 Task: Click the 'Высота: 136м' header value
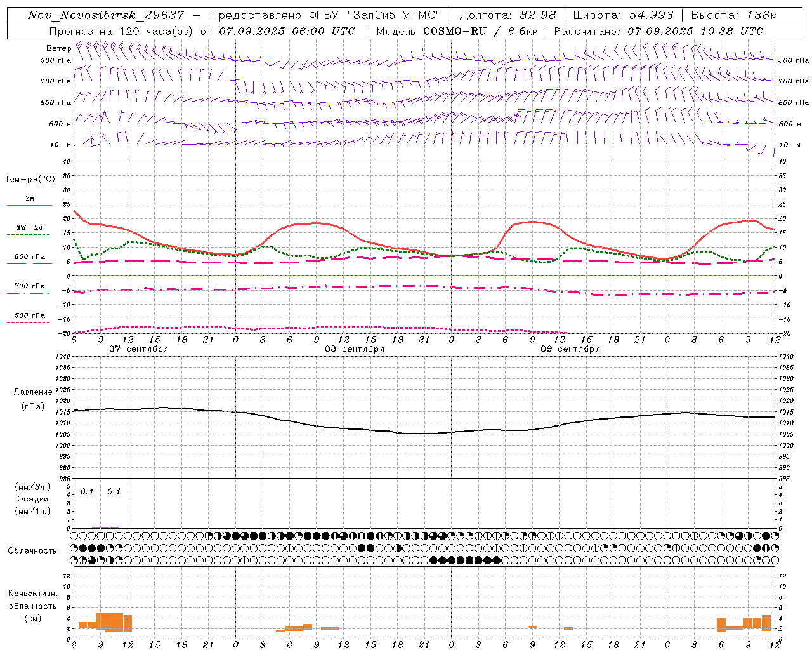(x=733, y=15)
